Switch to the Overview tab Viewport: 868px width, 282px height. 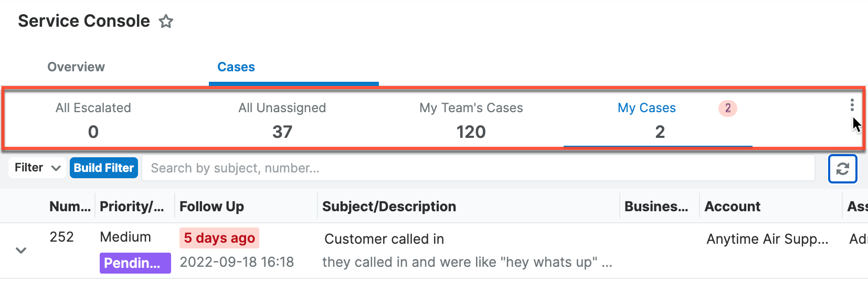click(x=76, y=67)
